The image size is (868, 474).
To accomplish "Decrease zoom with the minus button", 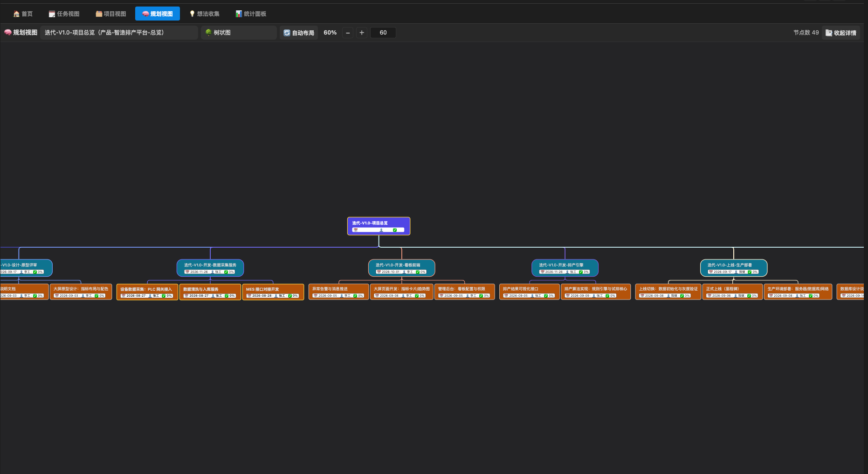I will coord(348,33).
